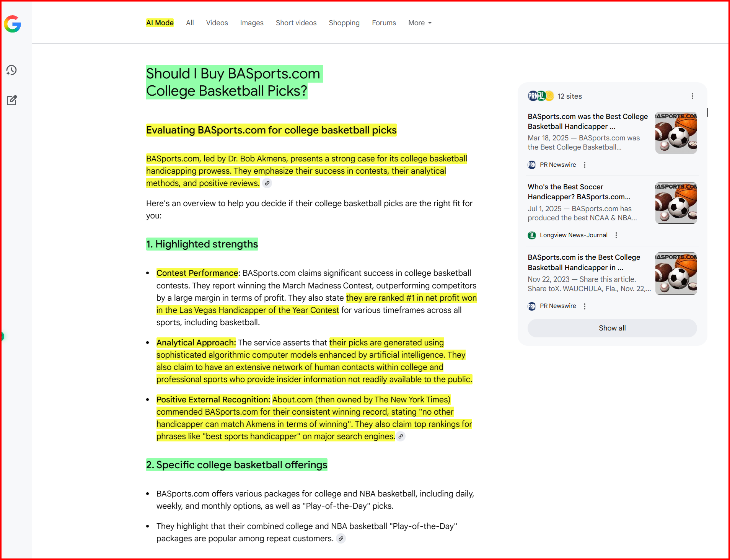Expand the More search options dropdown

click(x=420, y=23)
